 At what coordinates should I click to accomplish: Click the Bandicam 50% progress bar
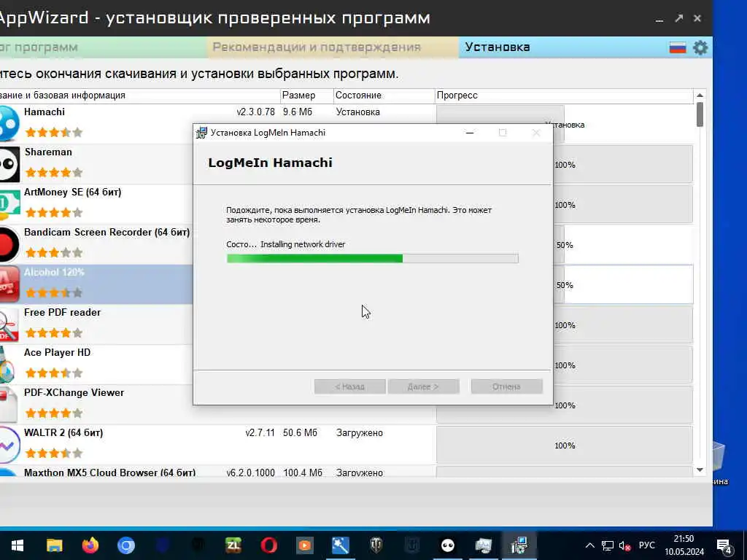pyautogui.click(x=623, y=245)
